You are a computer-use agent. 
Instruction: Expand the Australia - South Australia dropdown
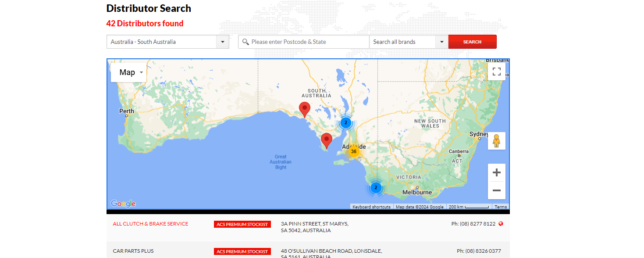[x=168, y=42]
